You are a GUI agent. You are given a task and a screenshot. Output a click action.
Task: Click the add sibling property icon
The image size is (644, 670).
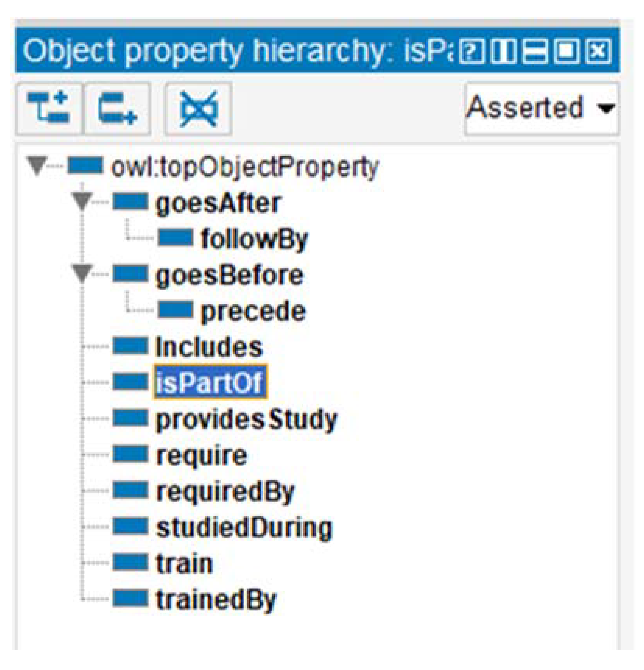click(x=117, y=109)
